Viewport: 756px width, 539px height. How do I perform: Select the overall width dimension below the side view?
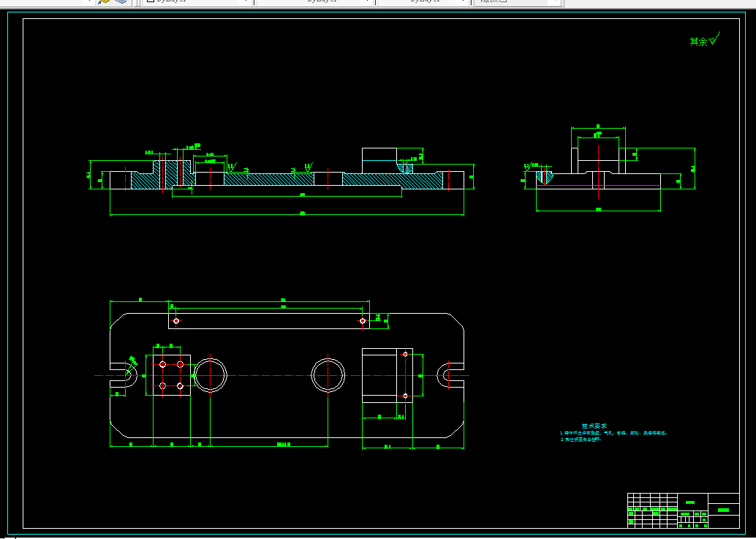tap(598, 210)
